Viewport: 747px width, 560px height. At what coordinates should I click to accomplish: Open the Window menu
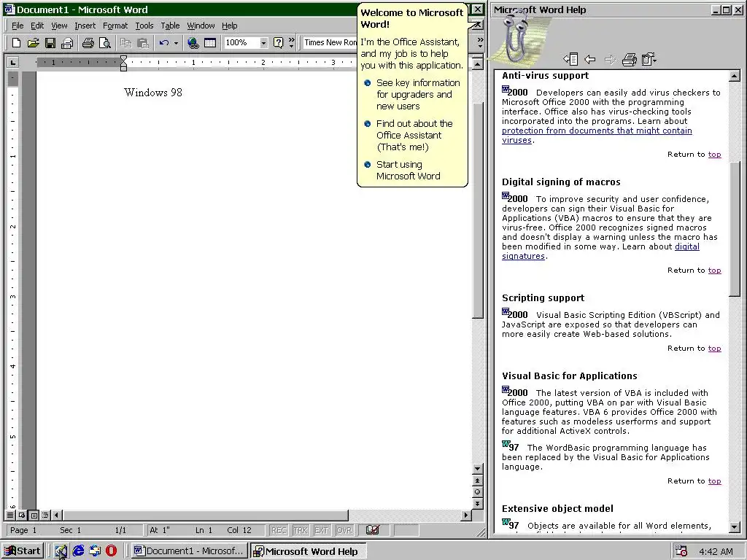click(x=201, y=26)
